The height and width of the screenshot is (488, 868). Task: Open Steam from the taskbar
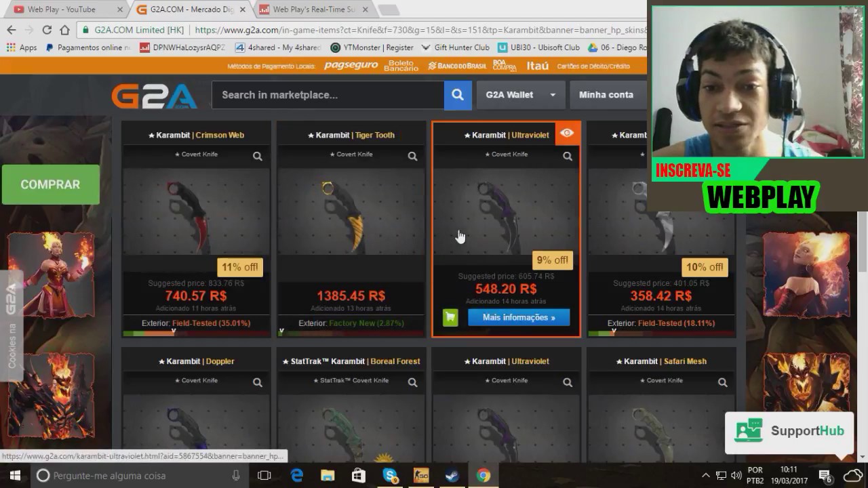point(452,476)
